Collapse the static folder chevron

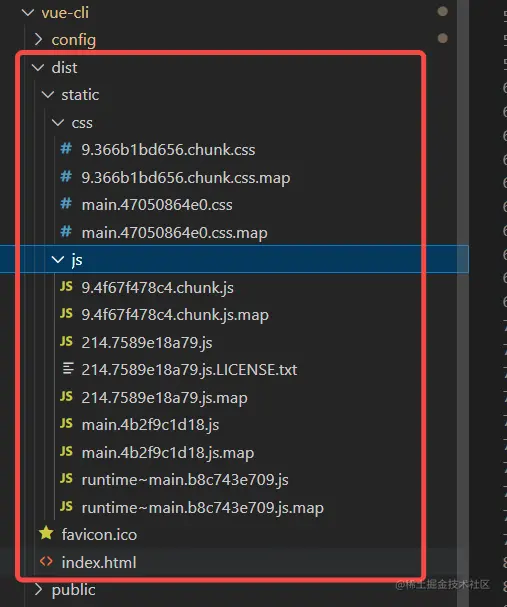[x=48, y=94]
